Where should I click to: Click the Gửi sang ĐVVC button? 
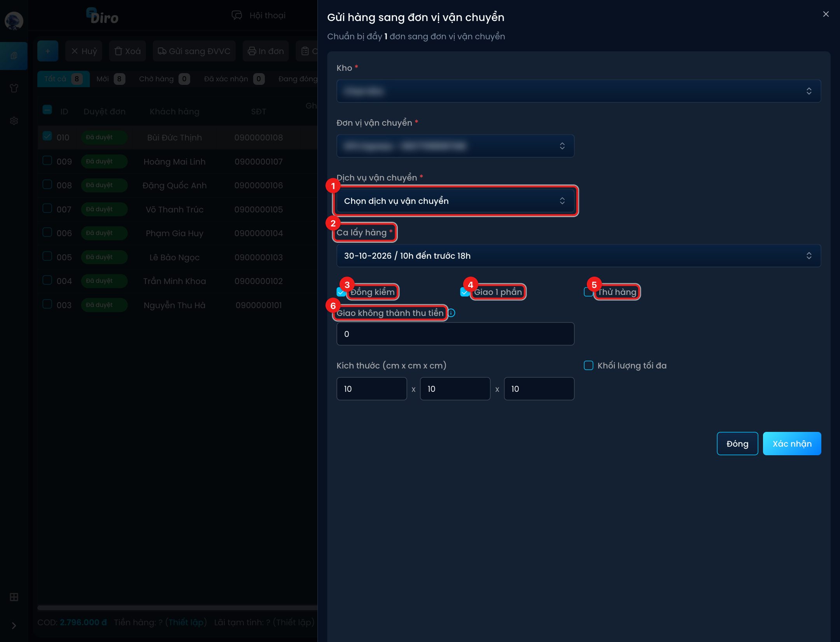(x=194, y=51)
